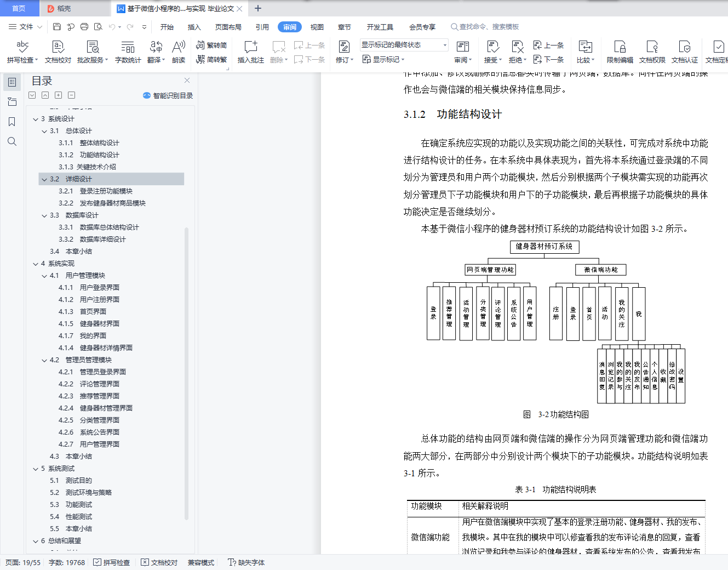Switch to the 开发工具 ribbon tab

click(380, 27)
